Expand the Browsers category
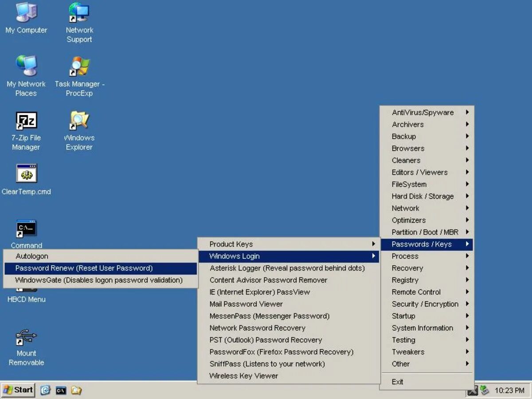 (x=426, y=149)
